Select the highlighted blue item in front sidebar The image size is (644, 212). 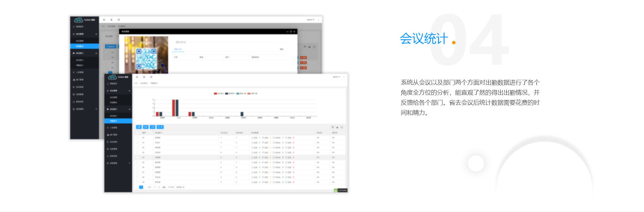pos(118,121)
